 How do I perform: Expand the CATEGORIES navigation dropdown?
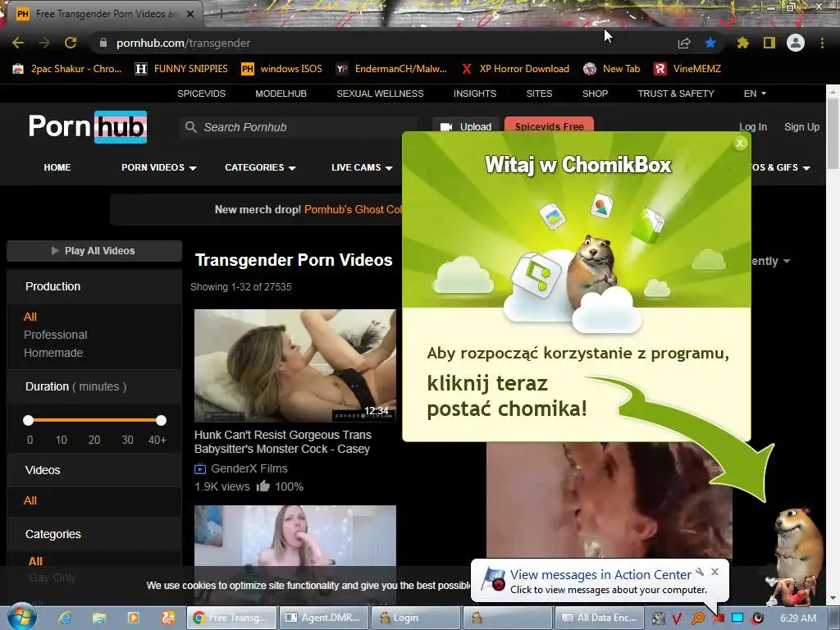[x=260, y=167]
